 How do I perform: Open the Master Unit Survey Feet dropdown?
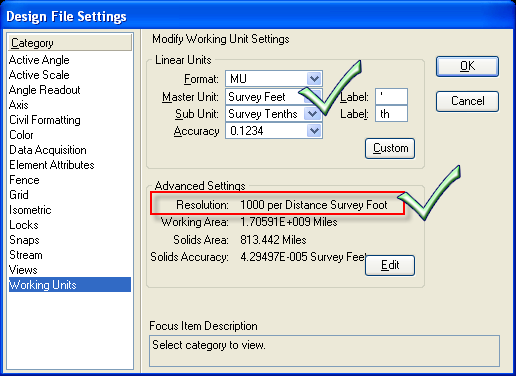pos(274,97)
